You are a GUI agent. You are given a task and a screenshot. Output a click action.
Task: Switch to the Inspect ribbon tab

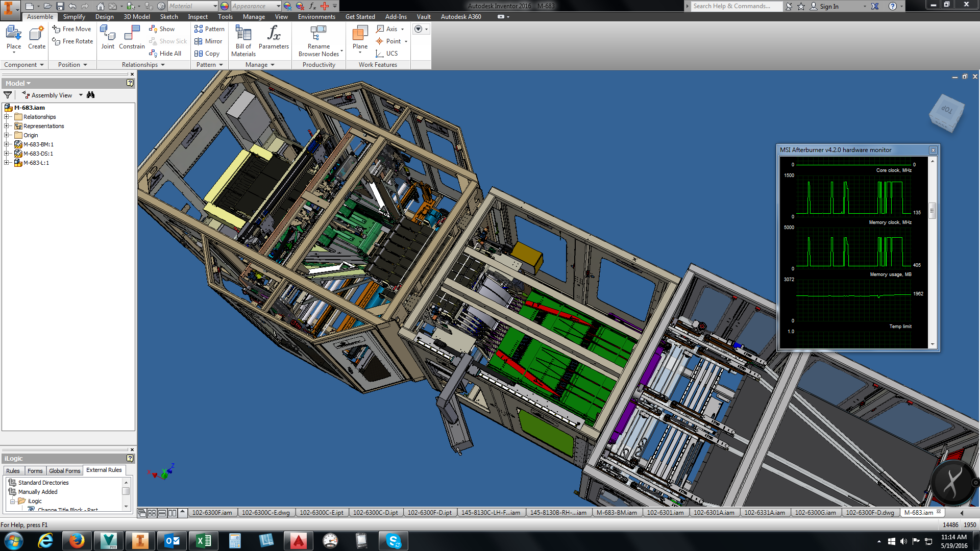198,17
